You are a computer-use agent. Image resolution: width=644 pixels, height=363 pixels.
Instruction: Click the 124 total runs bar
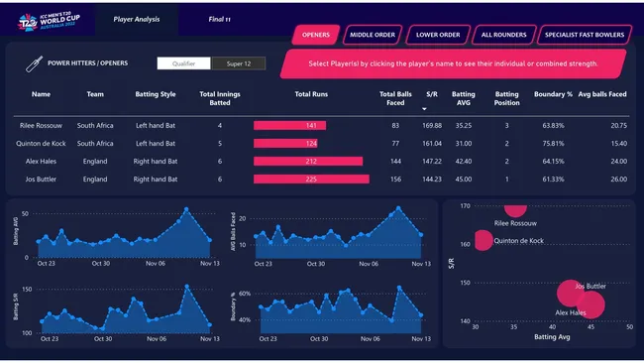[285, 144]
